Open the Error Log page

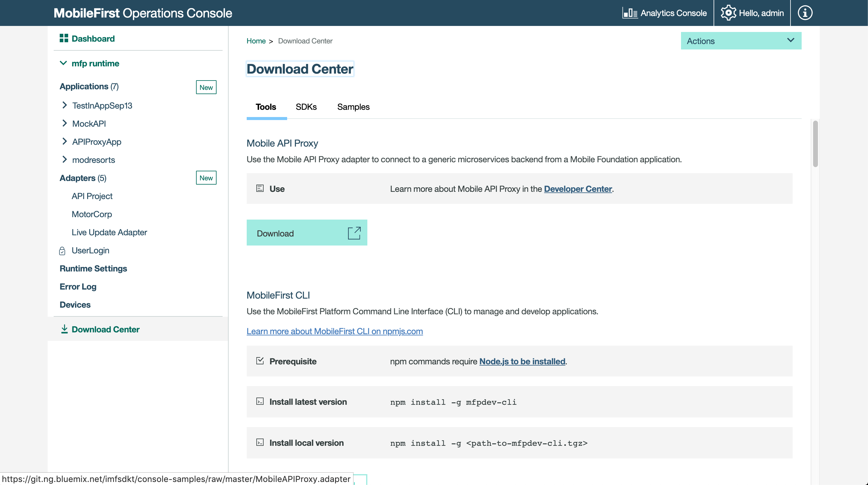click(78, 287)
